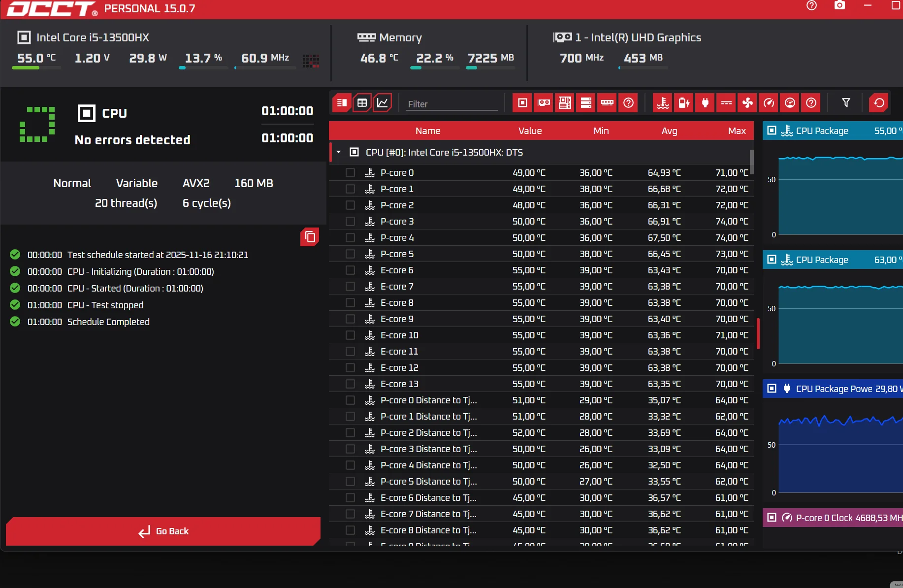This screenshot has width=903, height=588.
Task: Take a screenshot with the camera icon
Action: click(x=839, y=5)
